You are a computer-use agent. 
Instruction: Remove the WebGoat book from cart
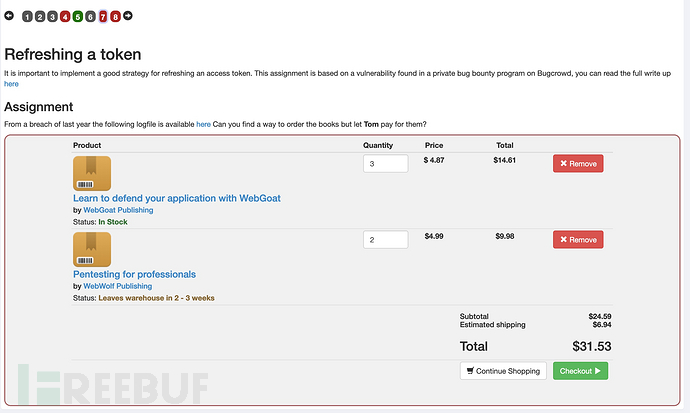point(578,164)
